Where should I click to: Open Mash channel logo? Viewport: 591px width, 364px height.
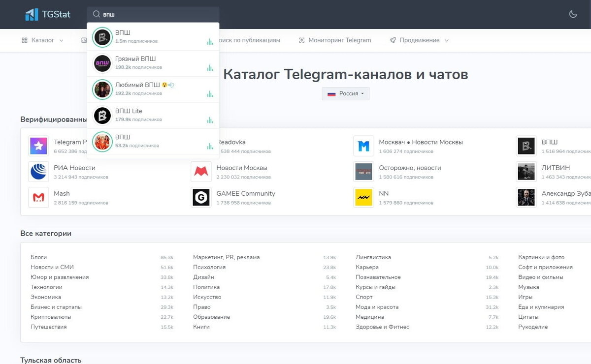38,197
